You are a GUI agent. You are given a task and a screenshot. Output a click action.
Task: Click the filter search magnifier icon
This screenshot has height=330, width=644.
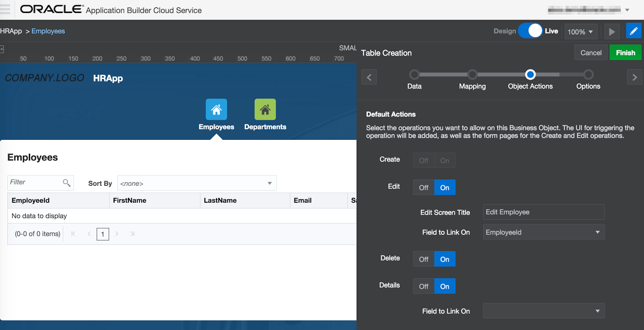pos(66,183)
